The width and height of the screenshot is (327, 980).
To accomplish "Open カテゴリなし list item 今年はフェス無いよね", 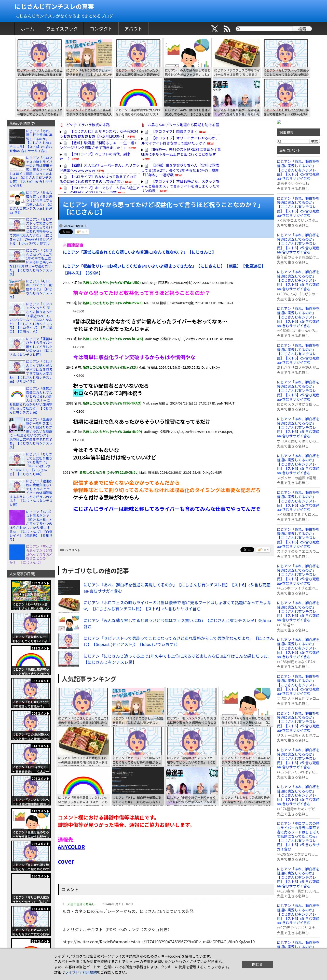I will pyautogui.click(x=178, y=623).
